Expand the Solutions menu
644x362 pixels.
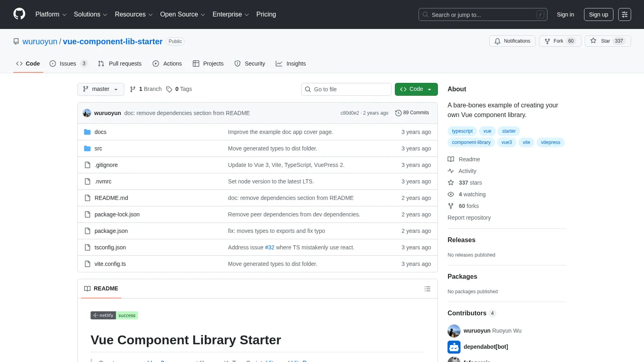[91, 14]
